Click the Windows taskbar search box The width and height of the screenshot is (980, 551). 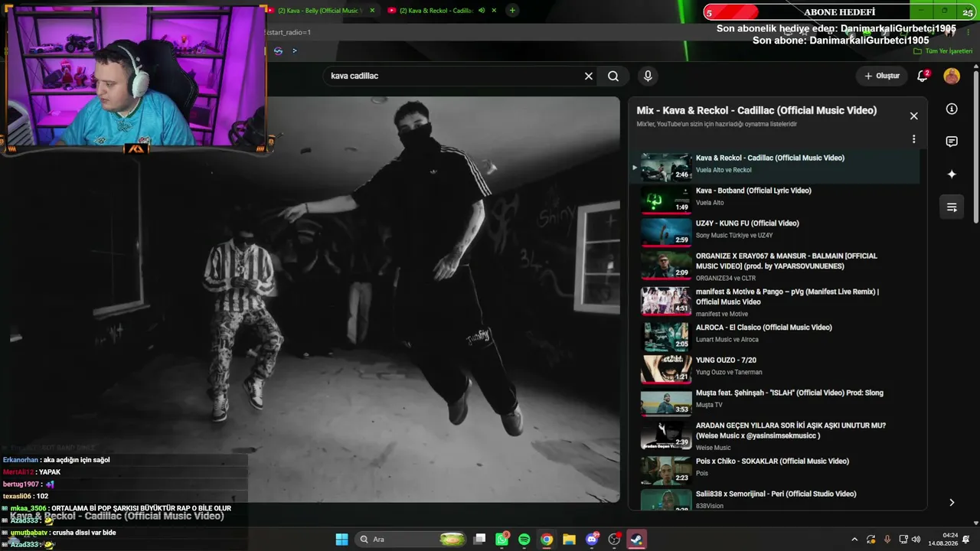(412, 540)
